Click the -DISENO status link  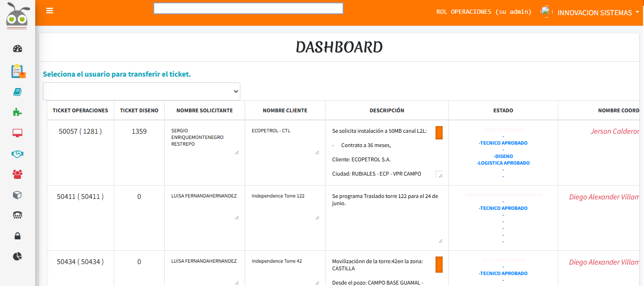pyautogui.click(x=503, y=156)
